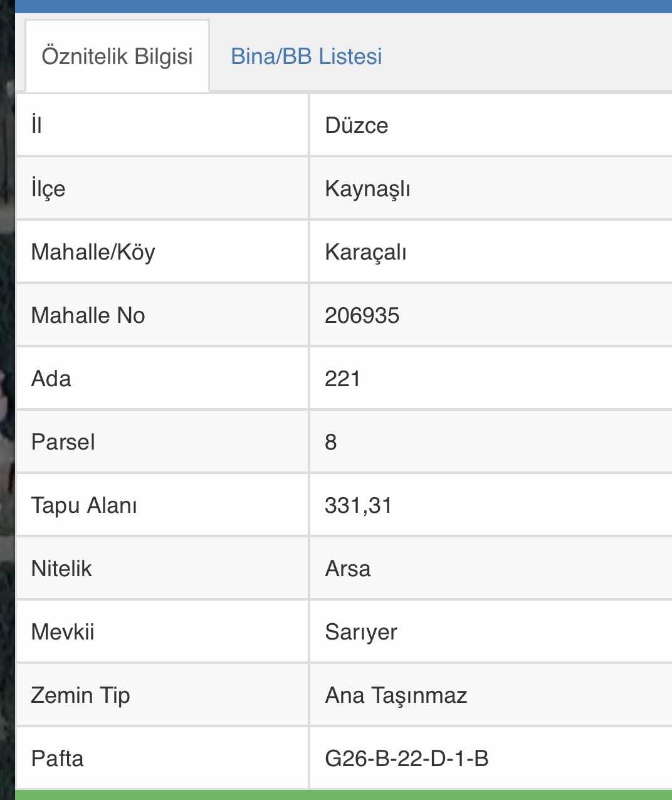Switch to the Öznitelik Bilgisi tab
The width and height of the screenshot is (672, 800).
click(117, 56)
